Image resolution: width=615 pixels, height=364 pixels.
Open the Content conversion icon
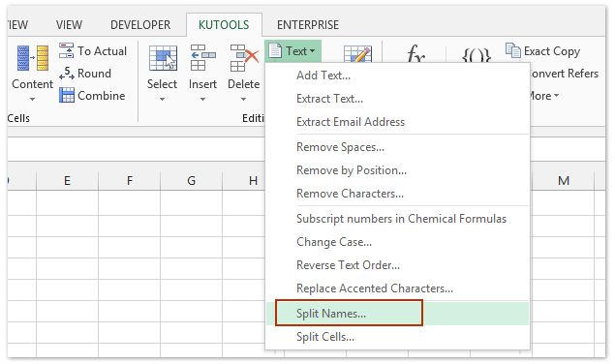[33, 58]
